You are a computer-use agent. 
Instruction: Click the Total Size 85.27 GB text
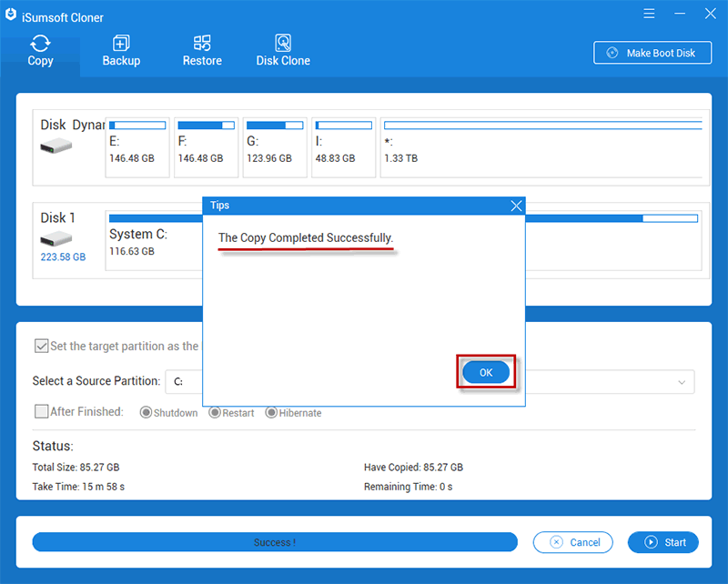76,468
